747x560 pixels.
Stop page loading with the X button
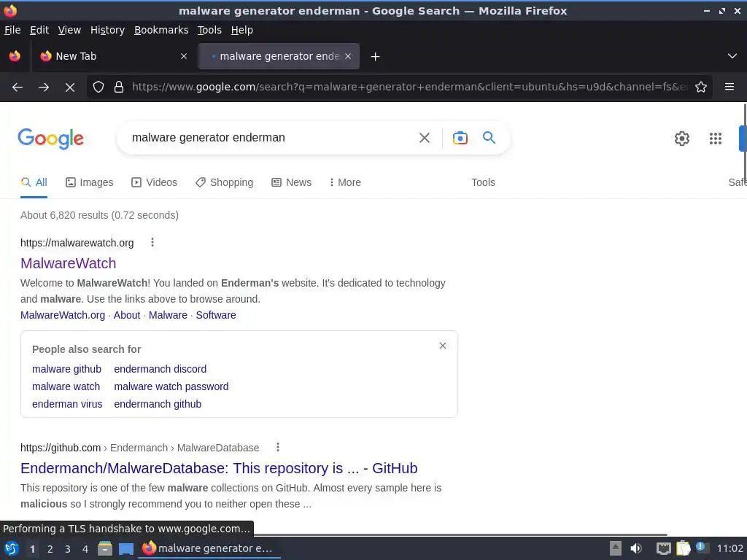[x=69, y=87]
